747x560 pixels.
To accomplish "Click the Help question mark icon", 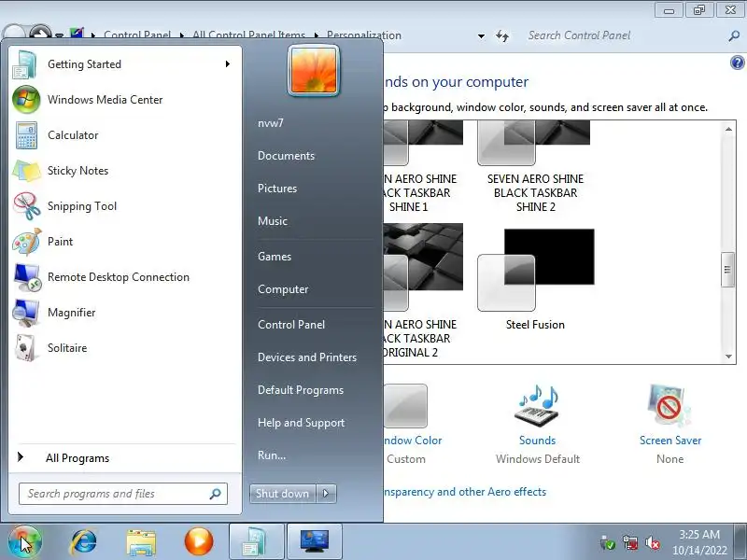I will point(737,63).
